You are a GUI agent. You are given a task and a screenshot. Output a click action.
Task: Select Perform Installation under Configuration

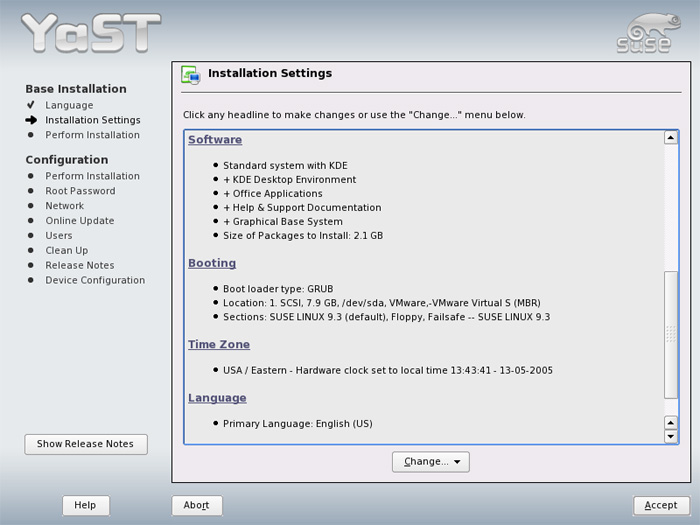pos(92,176)
